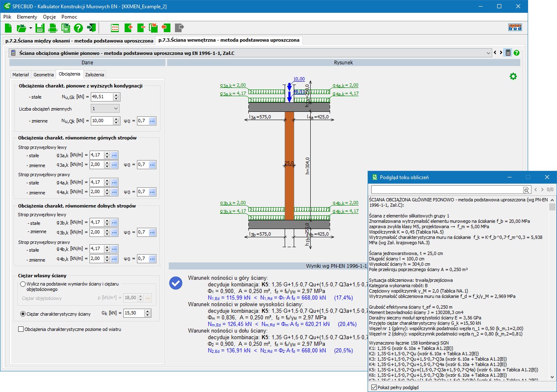The height and width of the screenshot is (392, 557).
Task: Expand the 'Liczba obciążeń zmiennych' dropdown
Action: point(116,109)
